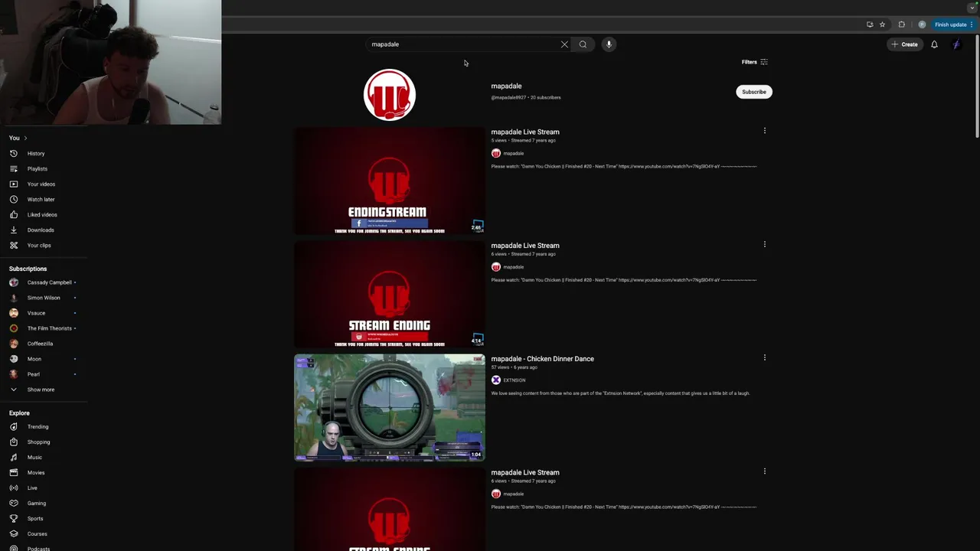Open search Filters
The width and height of the screenshot is (980, 551).
pos(754,62)
